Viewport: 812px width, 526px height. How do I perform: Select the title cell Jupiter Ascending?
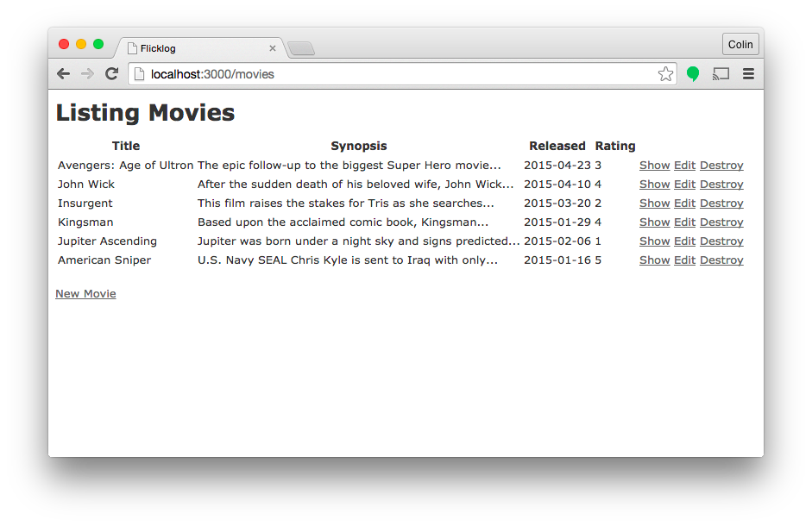point(107,241)
